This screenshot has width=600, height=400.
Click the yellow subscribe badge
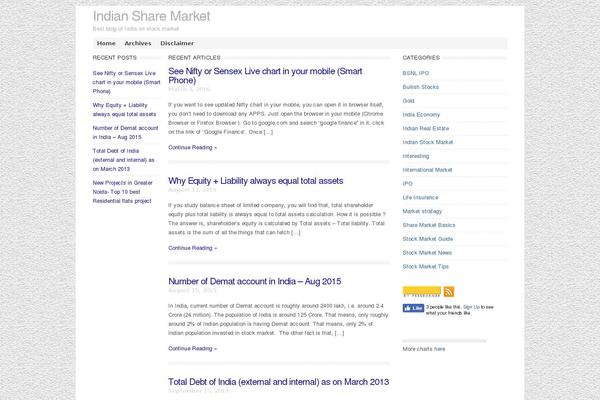pyautogui.click(x=422, y=292)
